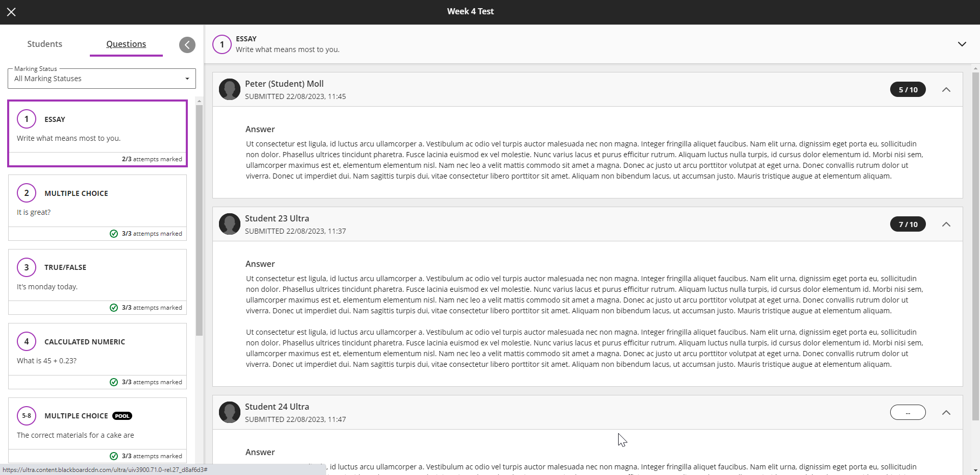This screenshot has height=475, width=980.
Task: Collapse the questions sidebar with the arrow button
Action: [187, 45]
